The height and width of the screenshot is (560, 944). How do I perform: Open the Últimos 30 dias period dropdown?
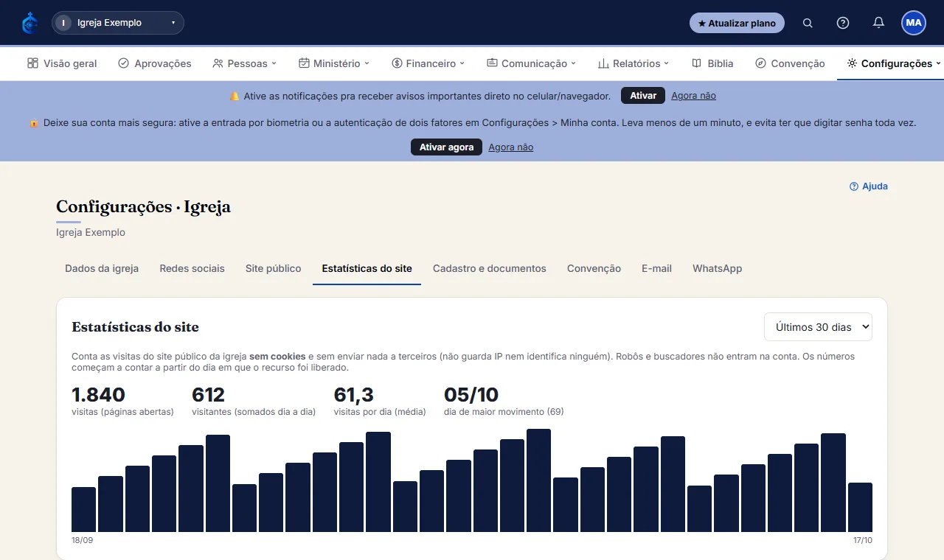point(819,327)
